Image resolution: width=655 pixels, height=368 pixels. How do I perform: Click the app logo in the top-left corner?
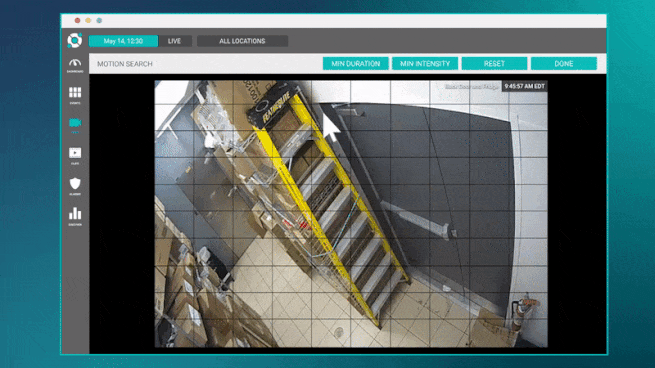click(x=75, y=40)
